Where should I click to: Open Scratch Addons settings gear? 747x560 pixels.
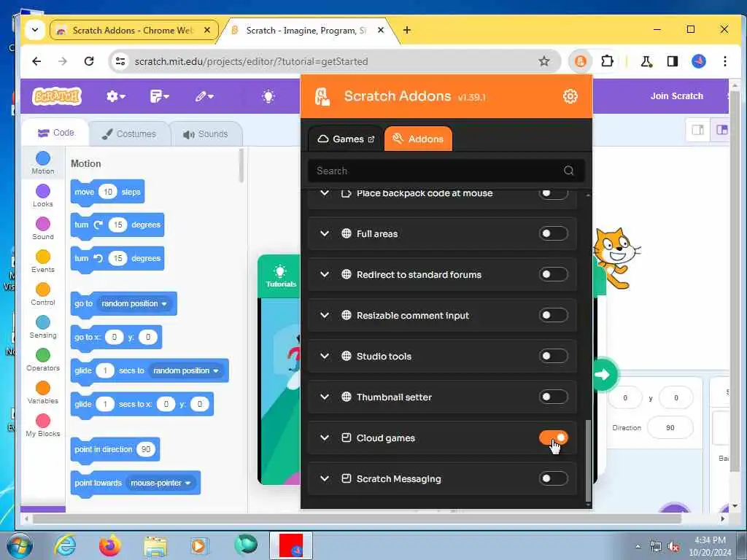(x=570, y=96)
